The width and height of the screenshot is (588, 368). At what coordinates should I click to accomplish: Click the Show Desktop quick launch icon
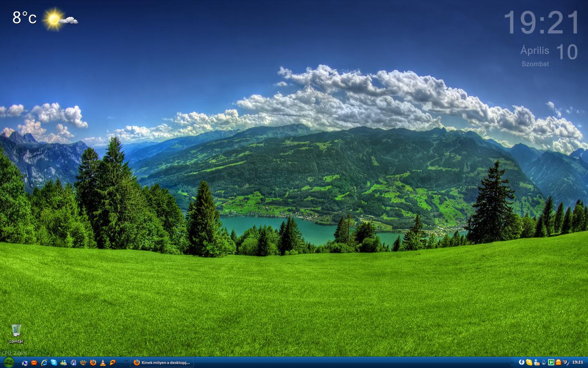coord(24,363)
